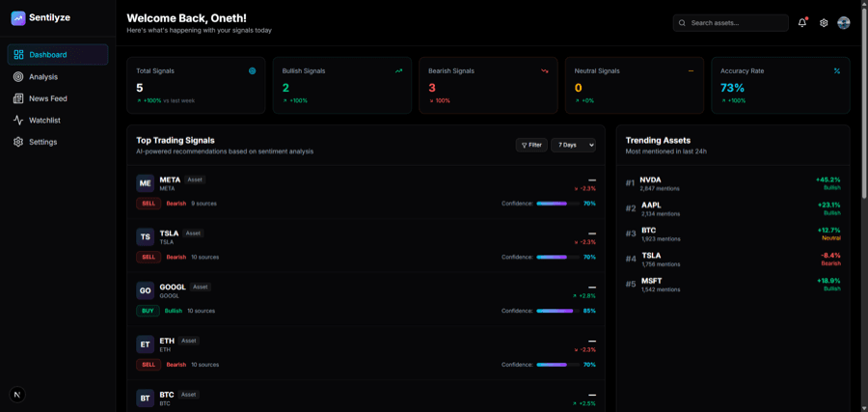Click META confidence bar
This screenshot has height=412, width=868.
pos(558,204)
